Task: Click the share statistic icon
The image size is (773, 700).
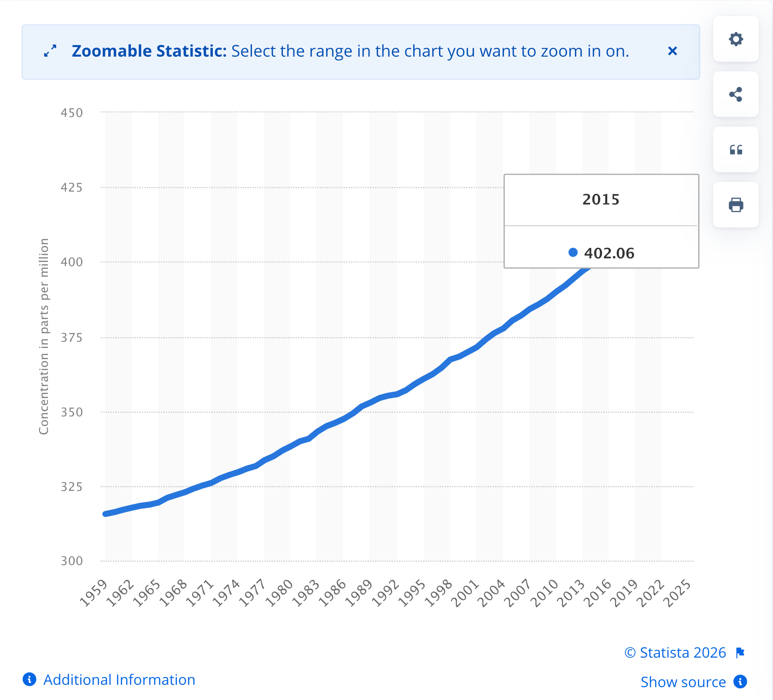Action: [736, 94]
